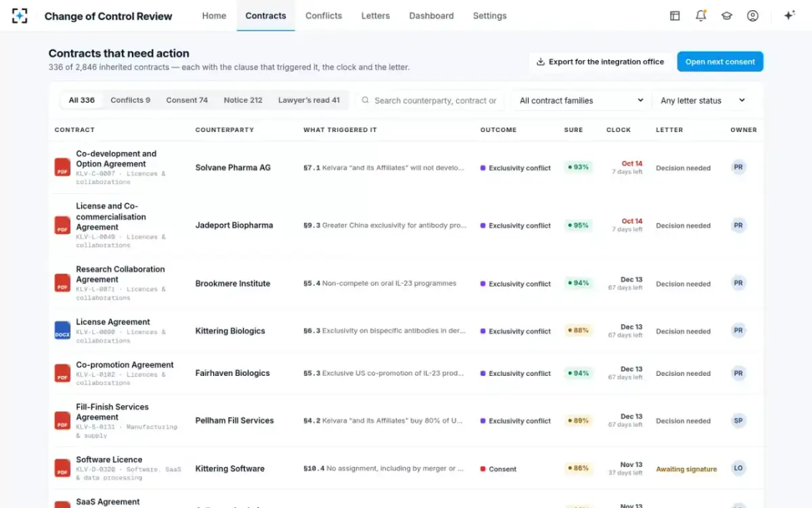Click the Sure column header
812x508 pixels.
tap(574, 129)
